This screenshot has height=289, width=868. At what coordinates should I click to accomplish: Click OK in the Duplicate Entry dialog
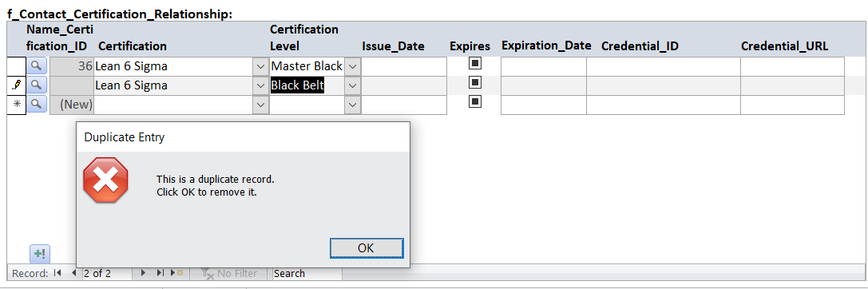click(x=367, y=248)
